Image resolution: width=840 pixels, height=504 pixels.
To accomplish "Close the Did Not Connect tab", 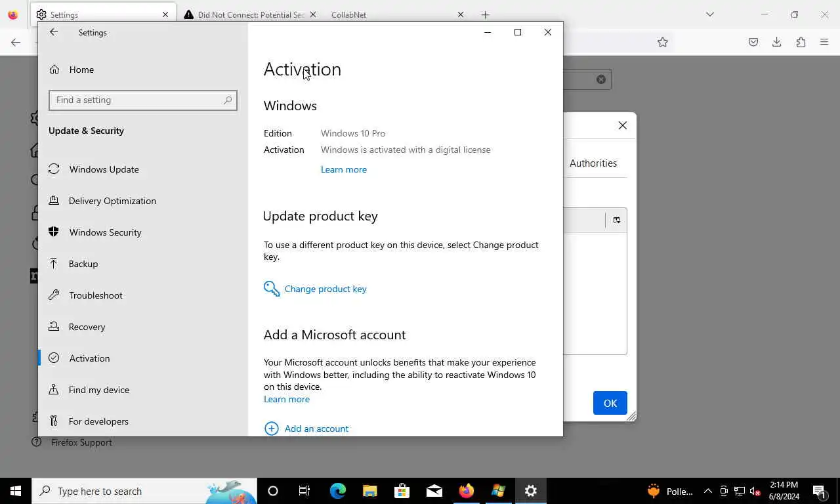I will pyautogui.click(x=312, y=14).
